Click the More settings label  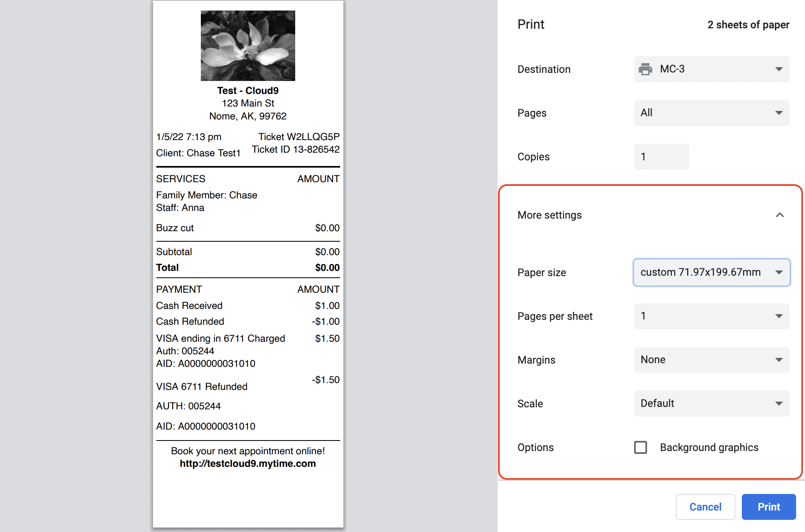point(549,215)
